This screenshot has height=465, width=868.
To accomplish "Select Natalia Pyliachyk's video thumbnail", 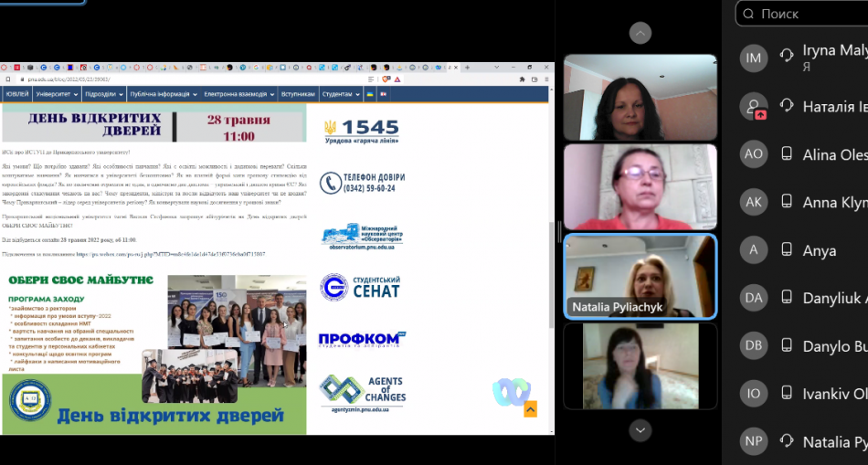I will tap(640, 275).
